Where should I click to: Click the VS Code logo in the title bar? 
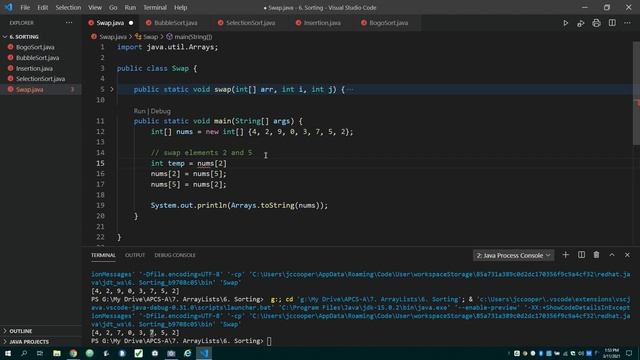8,7
